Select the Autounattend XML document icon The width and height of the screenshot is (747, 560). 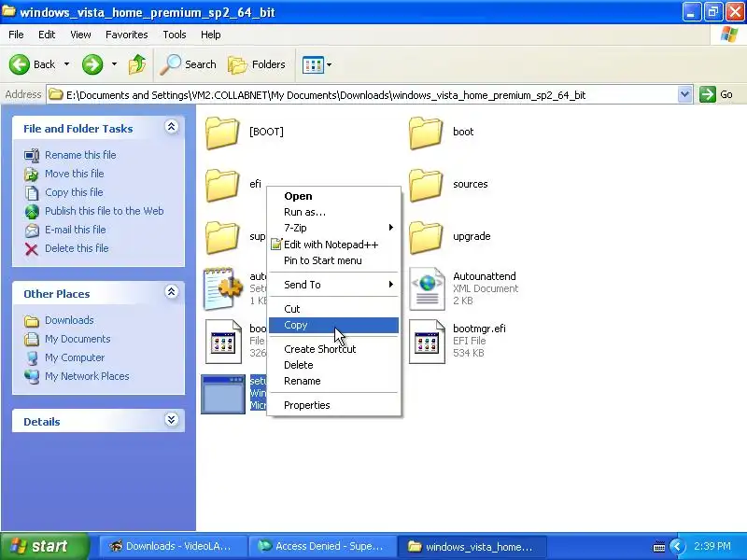pyautogui.click(x=427, y=288)
